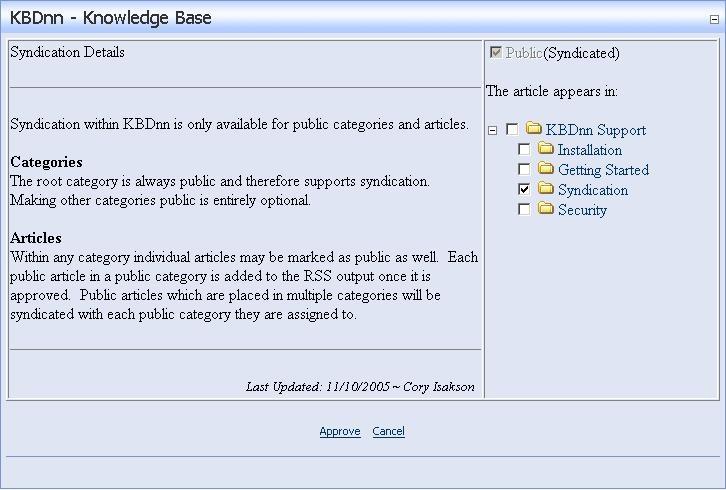Select the Getting Started category label
Viewport: 726px width, 490px height.
603,170
